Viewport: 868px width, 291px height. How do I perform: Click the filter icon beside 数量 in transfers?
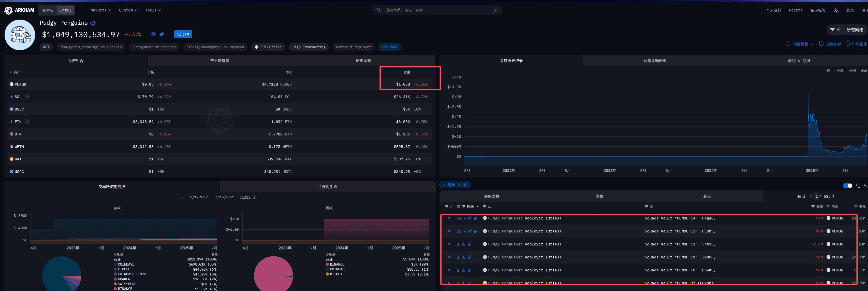click(813, 206)
